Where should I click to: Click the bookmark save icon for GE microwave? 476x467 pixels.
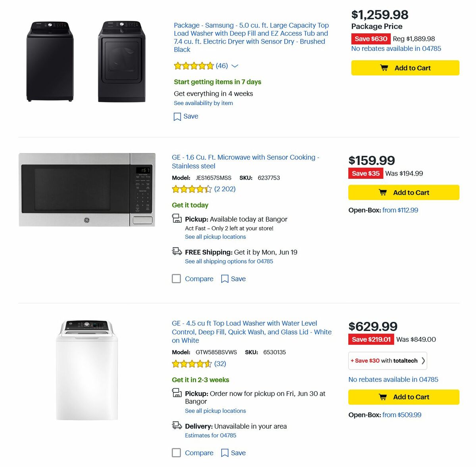pyautogui.click(x=225, y=279)
